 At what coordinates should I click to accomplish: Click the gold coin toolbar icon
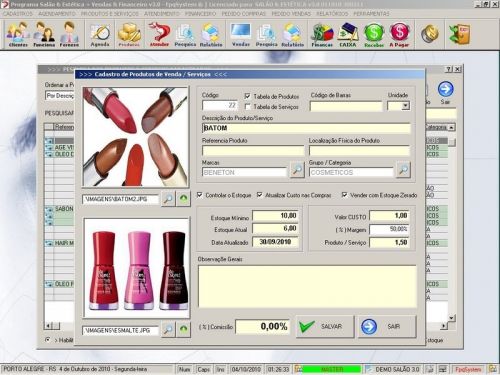pos(429,34)
